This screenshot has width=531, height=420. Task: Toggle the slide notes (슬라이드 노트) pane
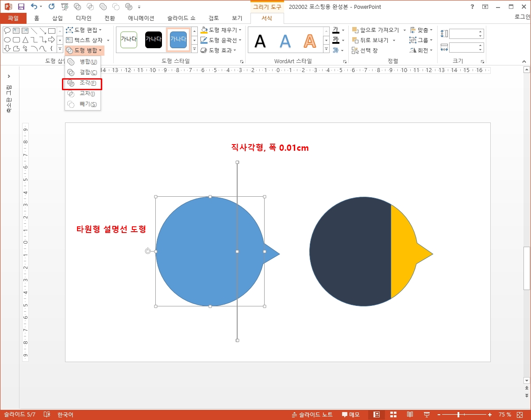pyautogui.click(x=312, y=415)
